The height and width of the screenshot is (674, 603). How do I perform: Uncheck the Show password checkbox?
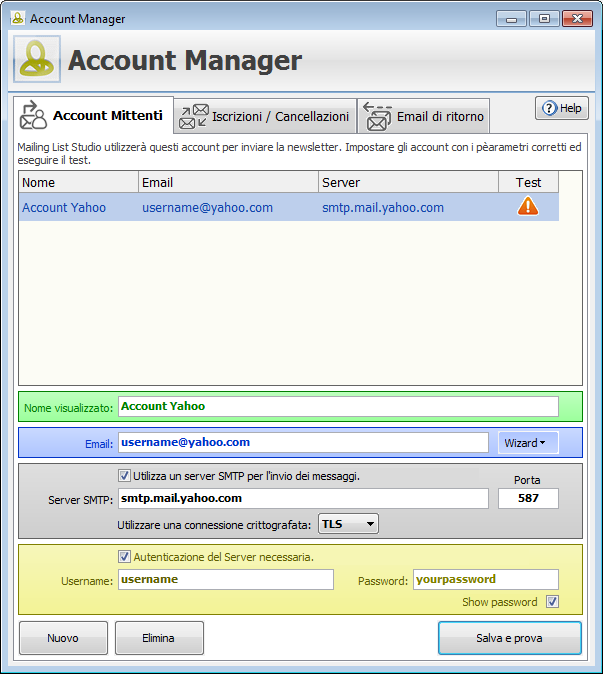coord(552,601)
